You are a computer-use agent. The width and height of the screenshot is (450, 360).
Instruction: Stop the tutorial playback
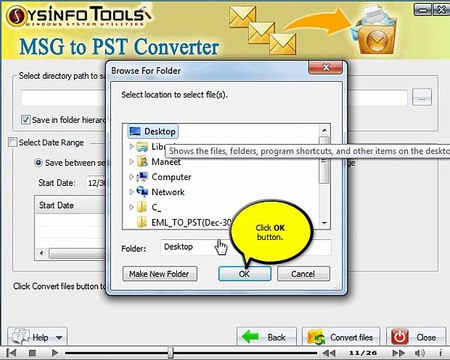32,353
